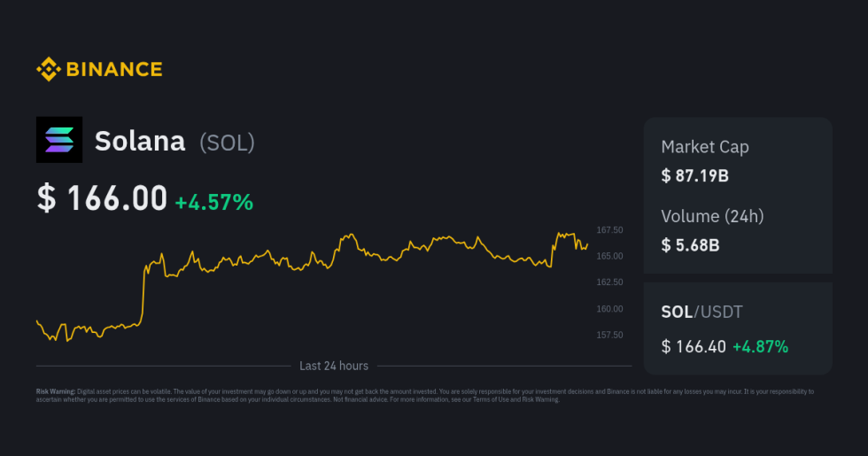Click the +4.57% price change
868x456 pixels.
214,202
